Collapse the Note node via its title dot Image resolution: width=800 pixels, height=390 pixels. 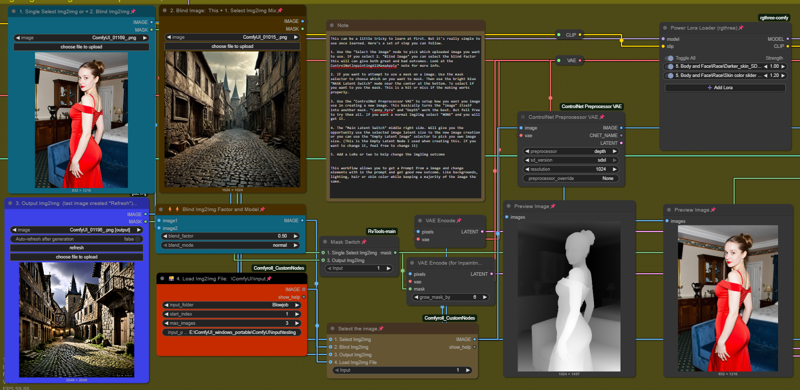click(332, 26)
